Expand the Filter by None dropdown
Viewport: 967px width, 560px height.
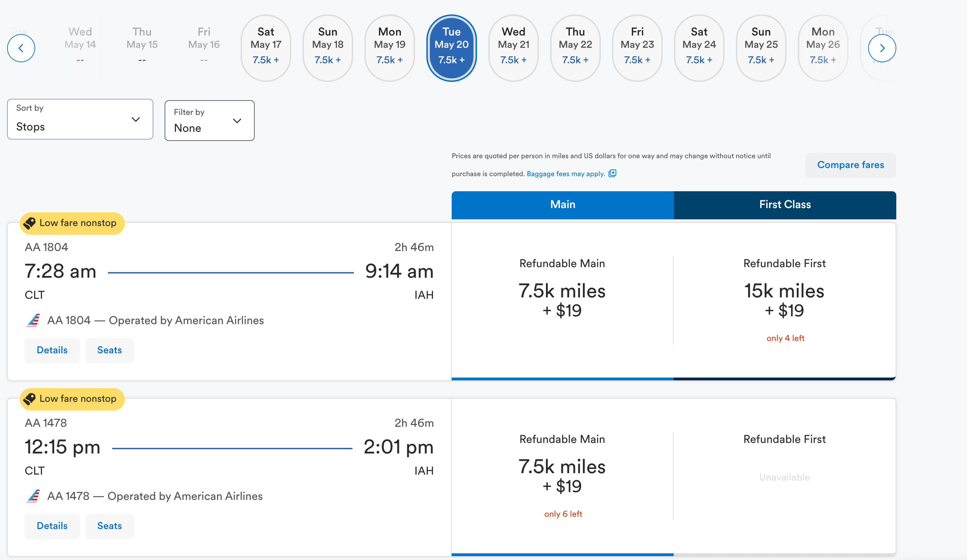pos(209,121)
